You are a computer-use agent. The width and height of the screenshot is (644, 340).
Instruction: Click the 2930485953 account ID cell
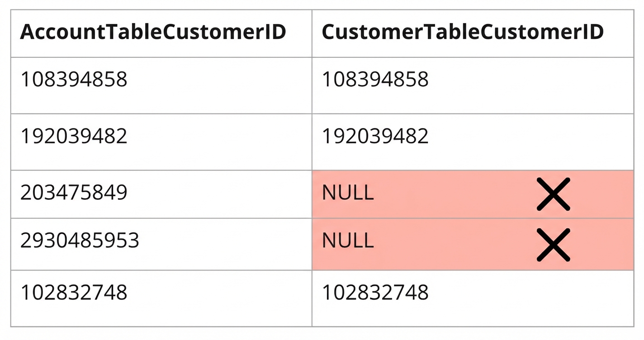[x=80, y=241]
